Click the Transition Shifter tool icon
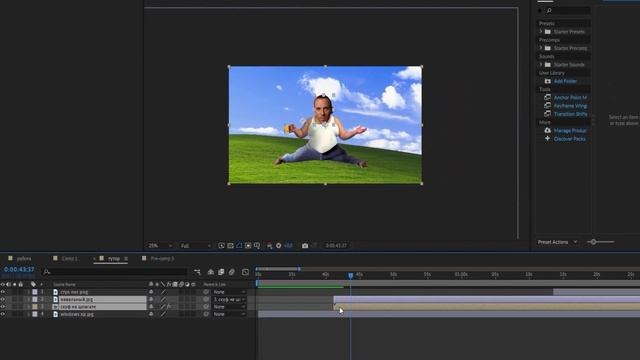Viewport: 640px width, 360px height. click(548, 114)
